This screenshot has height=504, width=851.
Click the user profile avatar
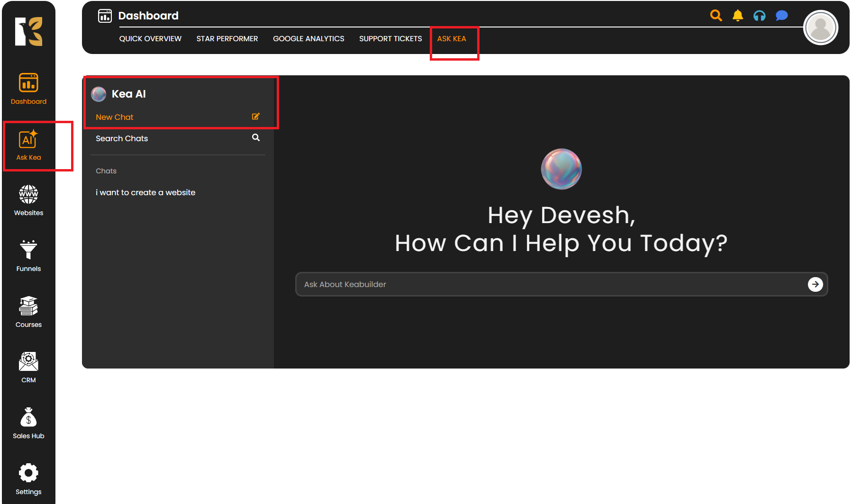821,28
